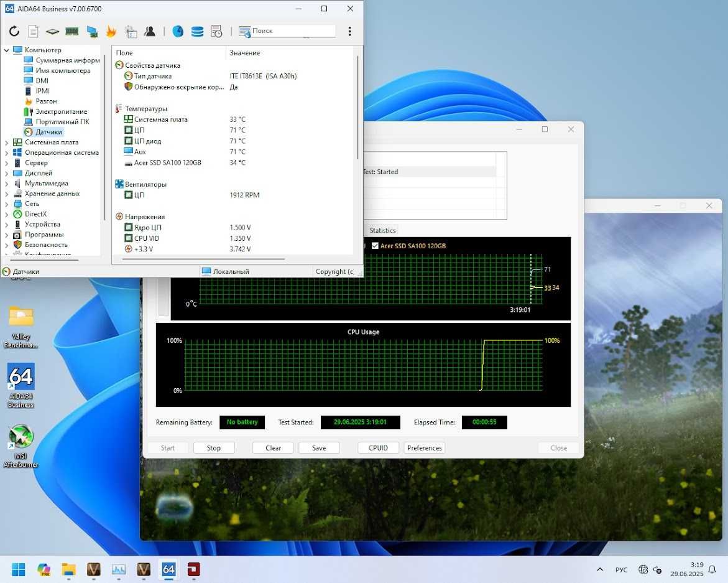Select the AIDA64 Business desktop shortcut
Image resolution: width=728 pixels, height=583 pixels.
click(21, 386)
